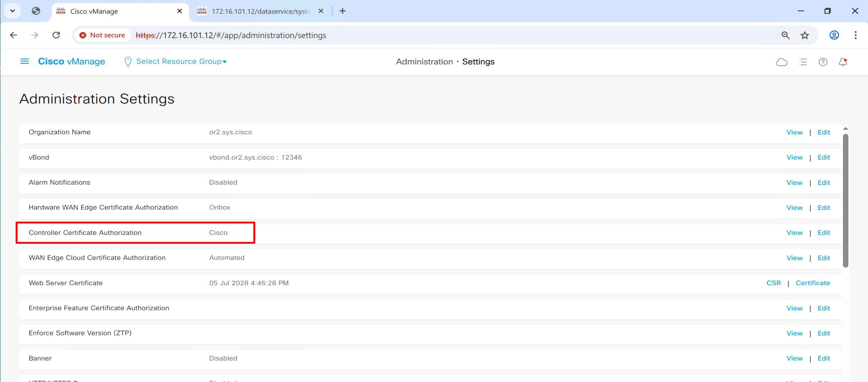Viewport: 868px width, 382px height.
Task: Click the cloud onRamp icon
Action: coord(781,62)
